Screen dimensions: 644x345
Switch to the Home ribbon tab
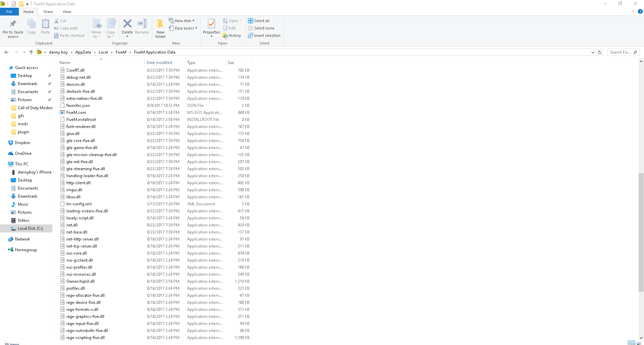(x=29, y=12)
